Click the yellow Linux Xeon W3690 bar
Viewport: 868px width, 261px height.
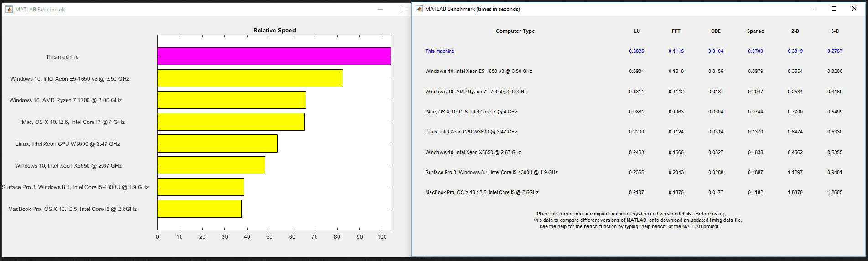pyautogui.click(x=218, y=143)
